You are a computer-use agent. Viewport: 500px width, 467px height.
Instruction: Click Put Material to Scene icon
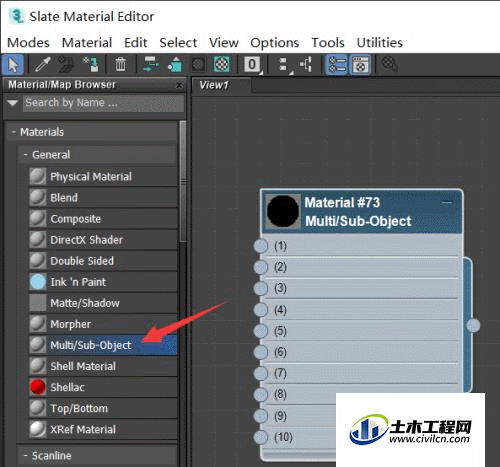coord(66,64)
